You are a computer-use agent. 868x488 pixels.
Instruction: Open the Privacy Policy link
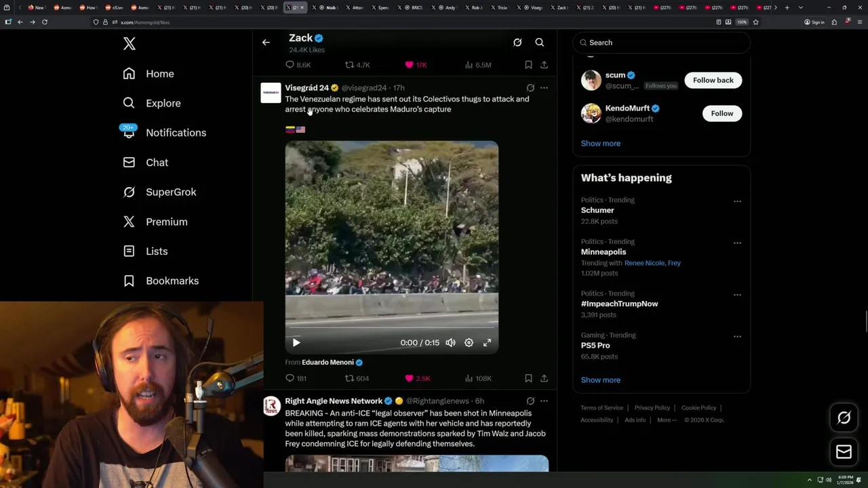pyautogui.click(x=652, y=408)
